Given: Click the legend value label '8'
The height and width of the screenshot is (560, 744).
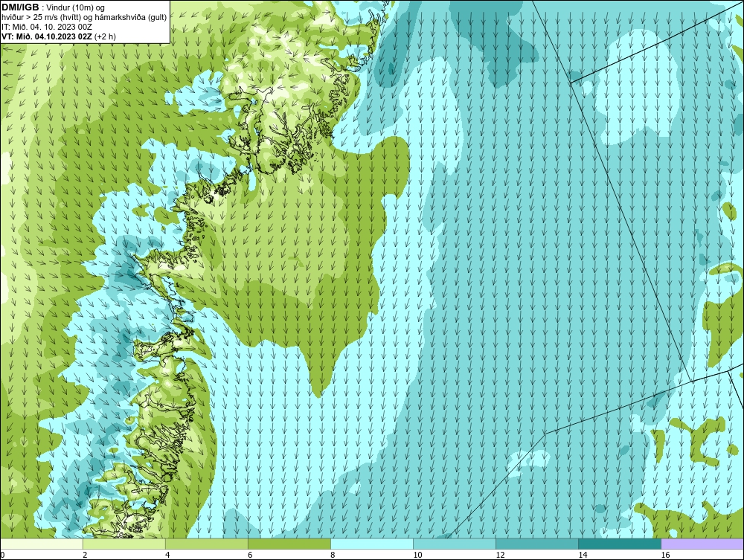Looking at the screenshot, I should click(333, 555).
